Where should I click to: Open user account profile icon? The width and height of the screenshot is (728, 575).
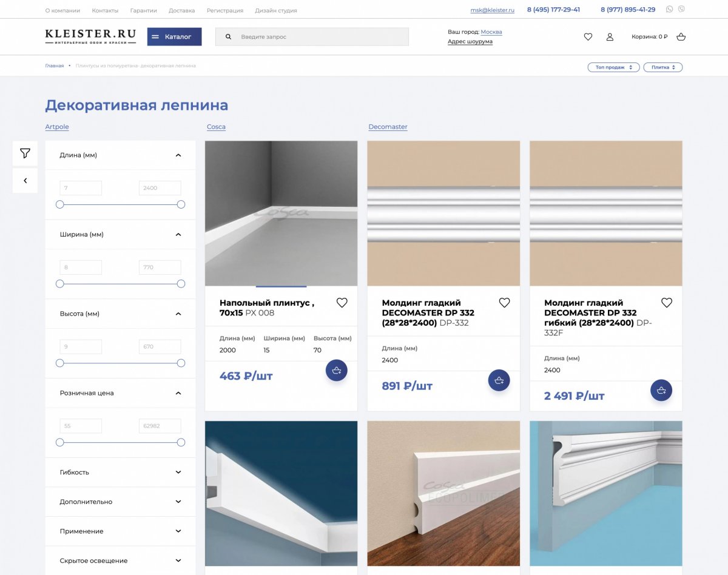(610, 36)
